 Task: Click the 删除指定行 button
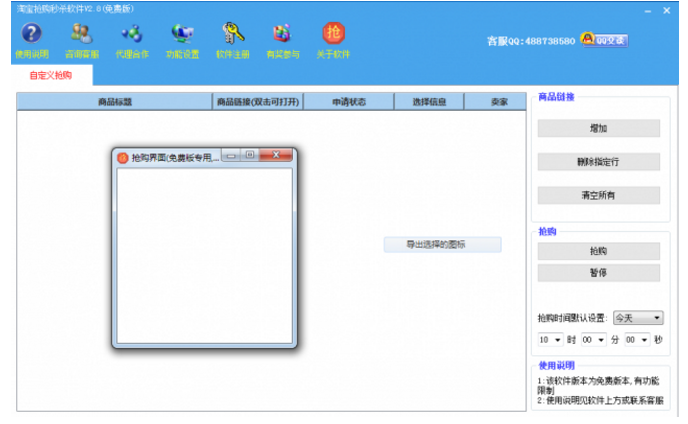[598, 162]
